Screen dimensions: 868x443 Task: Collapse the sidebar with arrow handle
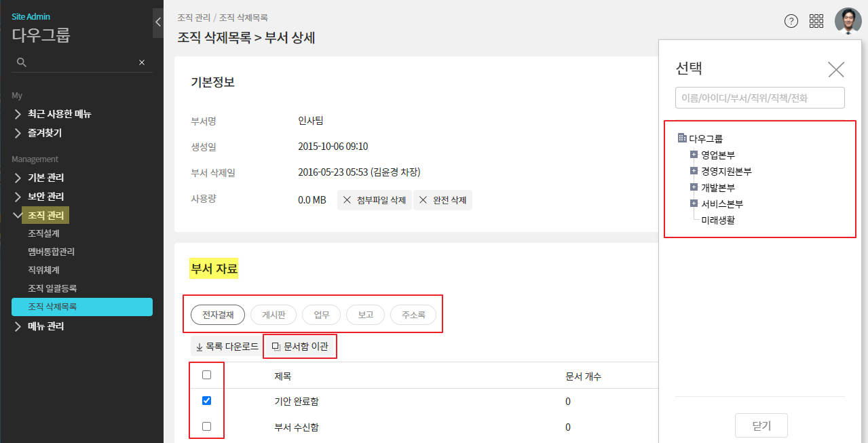coord(157,22)
